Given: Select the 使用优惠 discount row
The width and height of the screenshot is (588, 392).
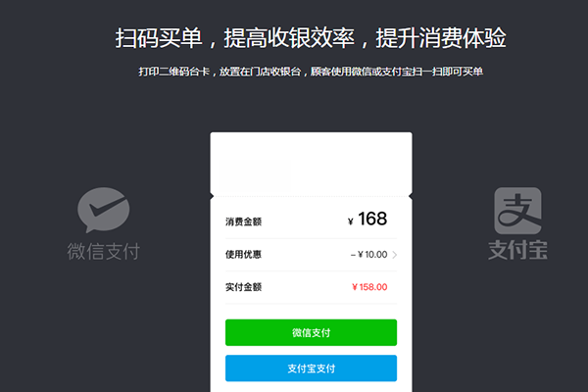Looking at the screenshot, I should [x=311, y=255].
